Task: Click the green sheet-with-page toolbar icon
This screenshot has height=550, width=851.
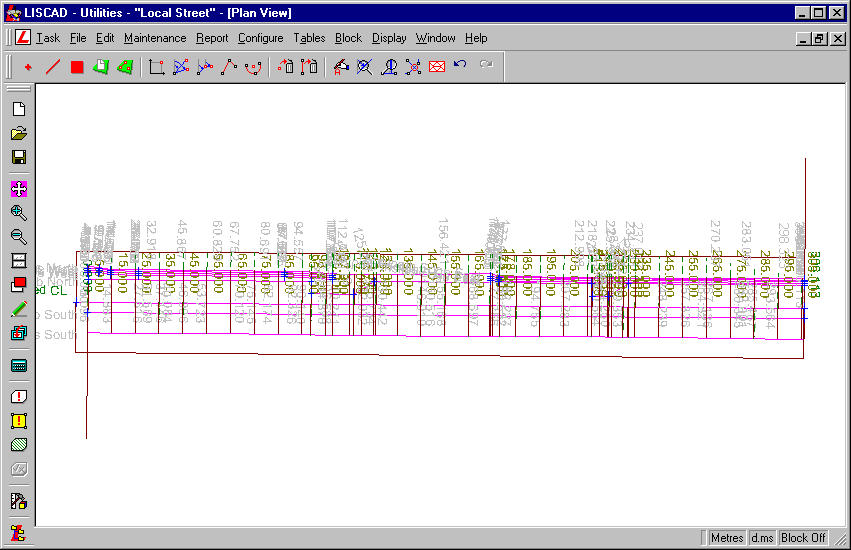Action: 101,67
